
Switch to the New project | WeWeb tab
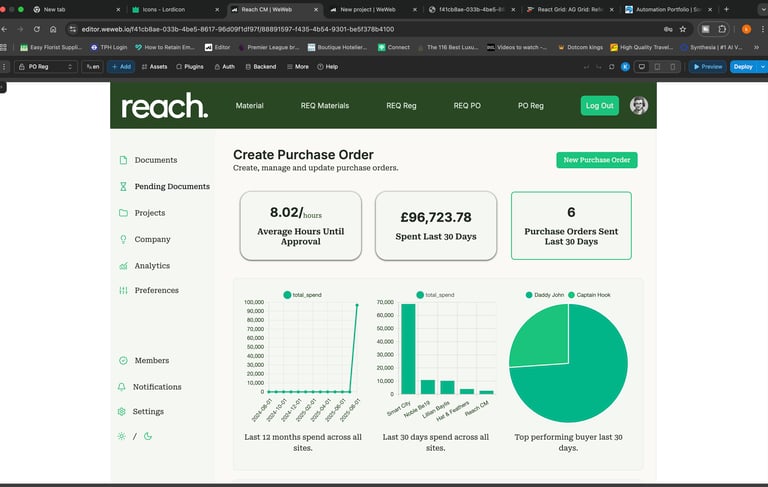(373, 9)
